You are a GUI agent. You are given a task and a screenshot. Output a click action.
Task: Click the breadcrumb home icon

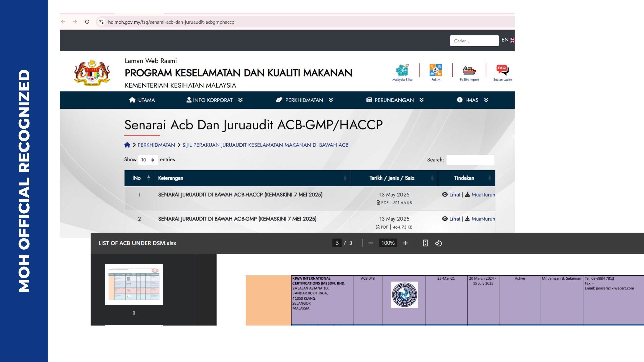(x=127, y=145)
